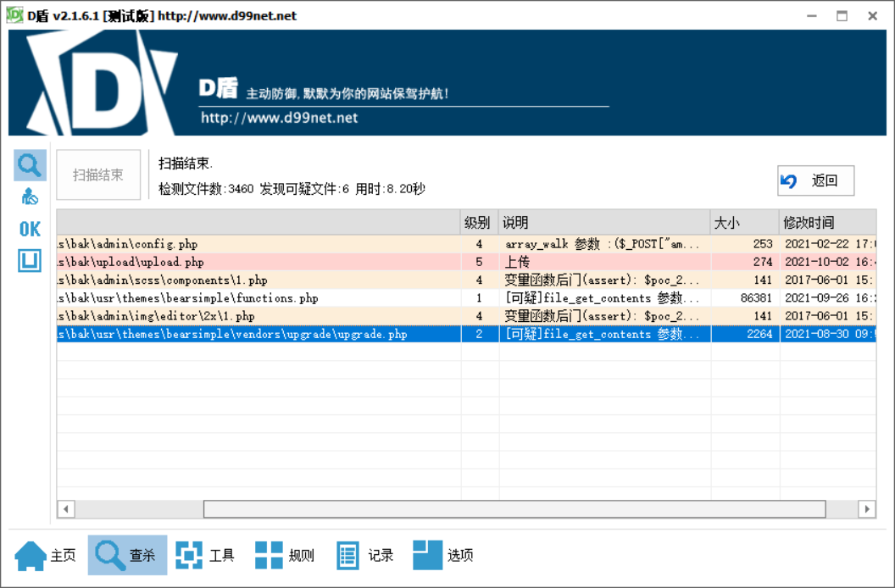895x588 pixels.
Task: Sort by 修改时间 column header
Action: (828, 222)
